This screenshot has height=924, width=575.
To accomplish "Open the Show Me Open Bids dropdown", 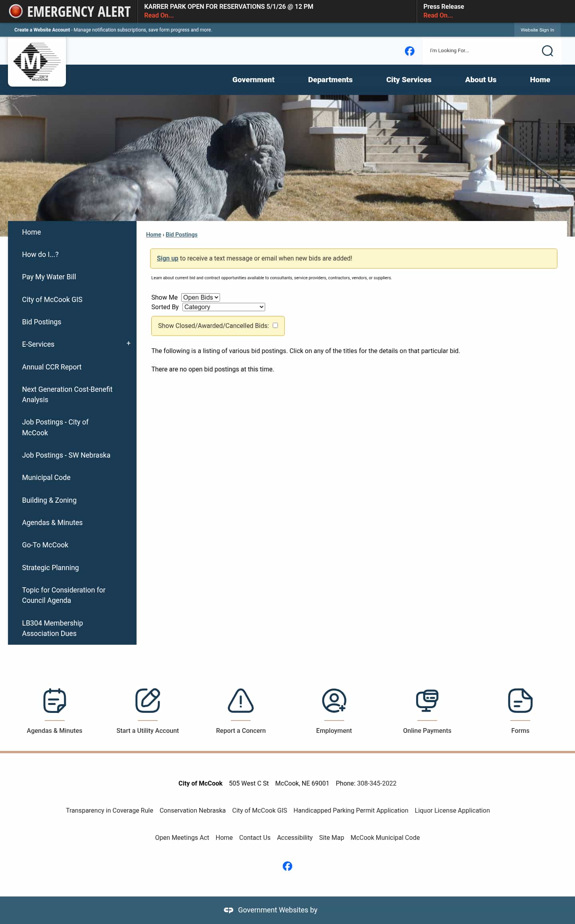I will (x=200, y=297).
